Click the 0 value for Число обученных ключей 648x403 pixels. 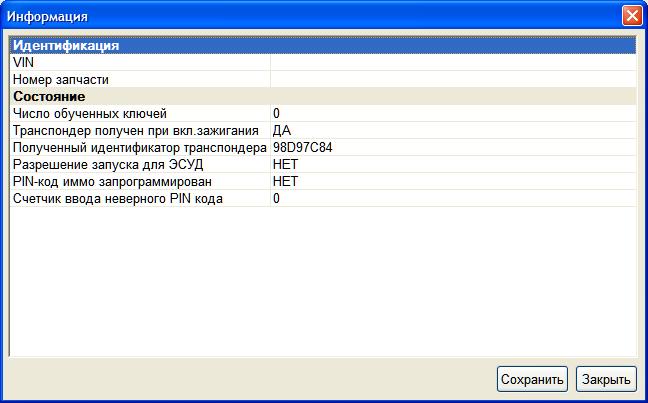click(x=276, y=113)
